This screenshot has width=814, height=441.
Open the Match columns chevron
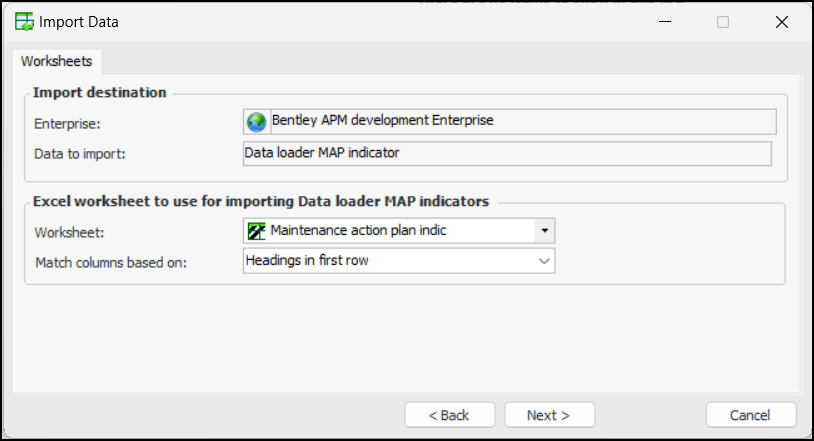click(545, 261)
